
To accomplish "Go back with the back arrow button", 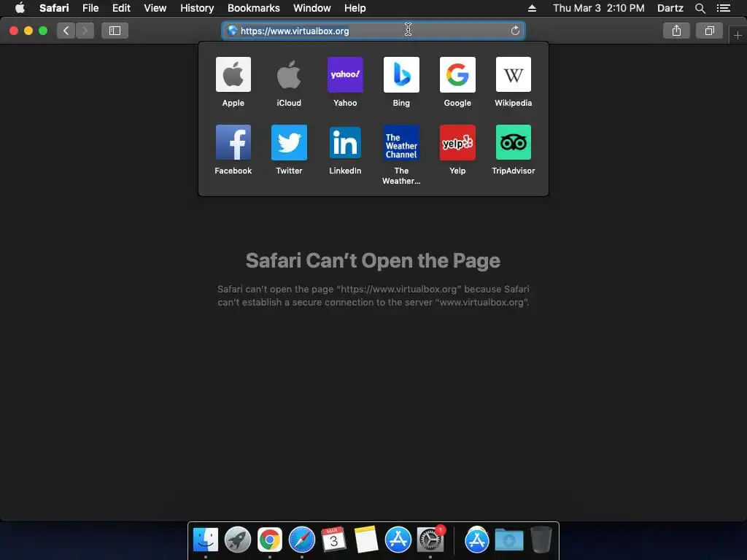I will pyautogui.click(x=66, y=31).
